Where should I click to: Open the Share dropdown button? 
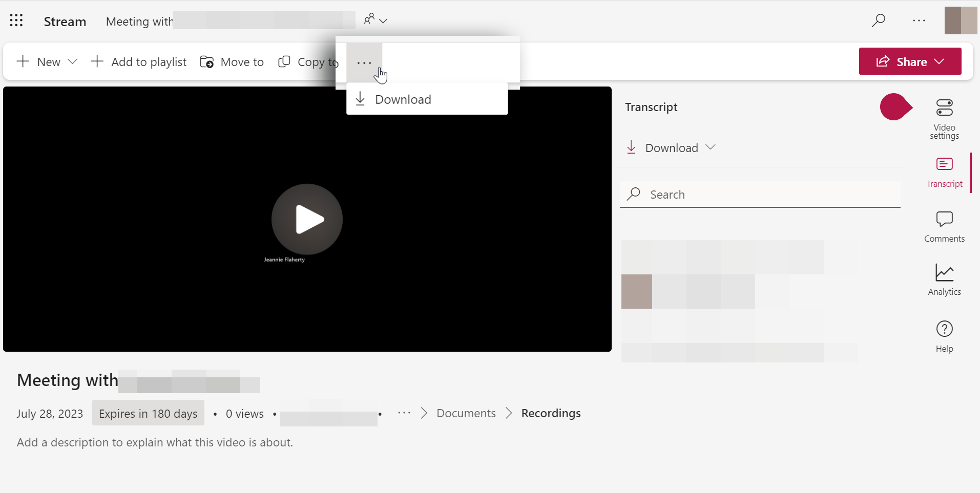pyautogui.click(x=910, y=61)
